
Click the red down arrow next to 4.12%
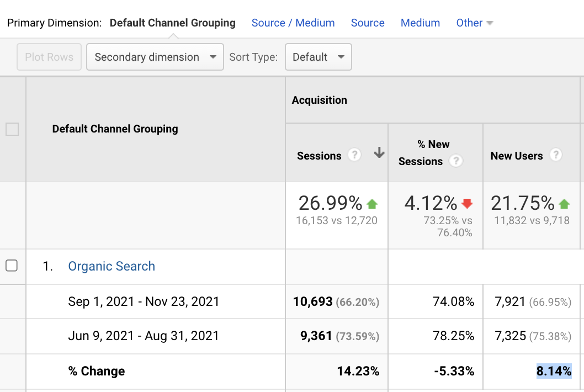[x=466, y=203]
